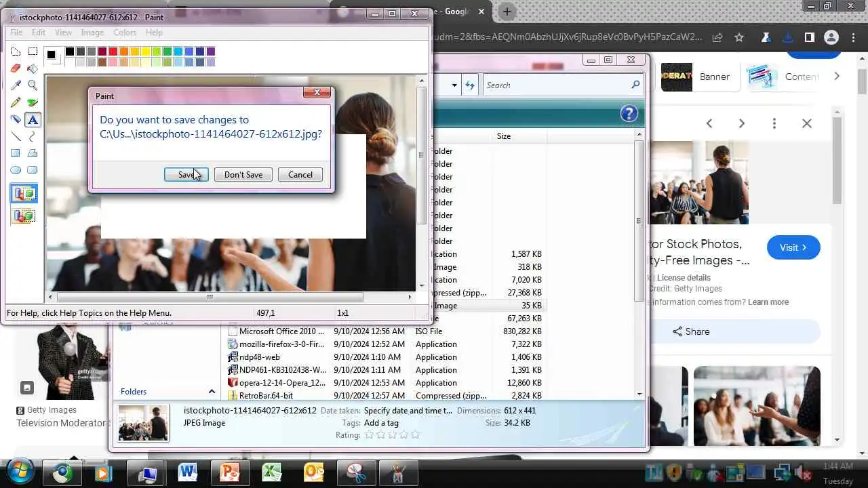The height and width of the screenshot is (488, 868).
Task: Choose the Ellipse shape tool
Action: pos(16,170)
